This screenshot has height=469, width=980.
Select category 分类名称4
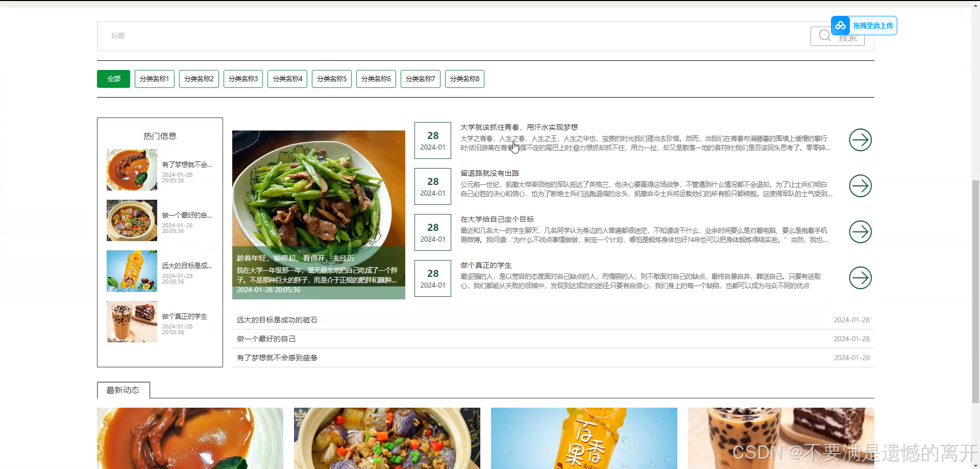click(287, 79)
